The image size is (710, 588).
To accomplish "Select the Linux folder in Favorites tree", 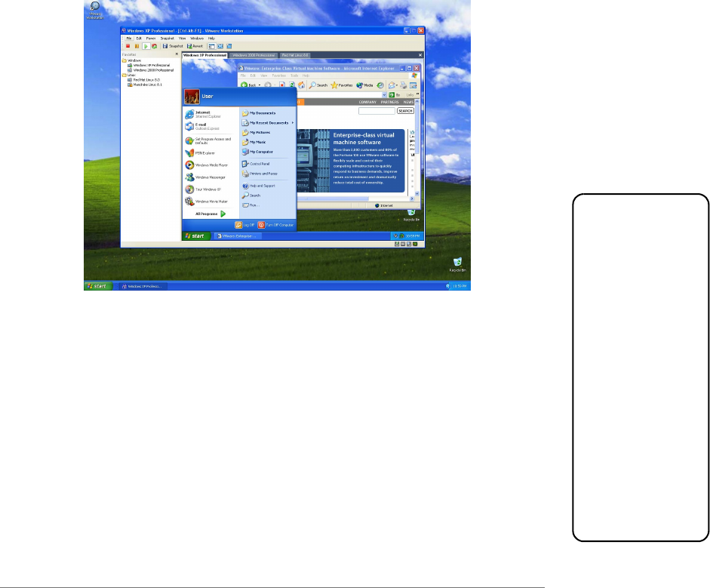I will click(x=129, y=75).
